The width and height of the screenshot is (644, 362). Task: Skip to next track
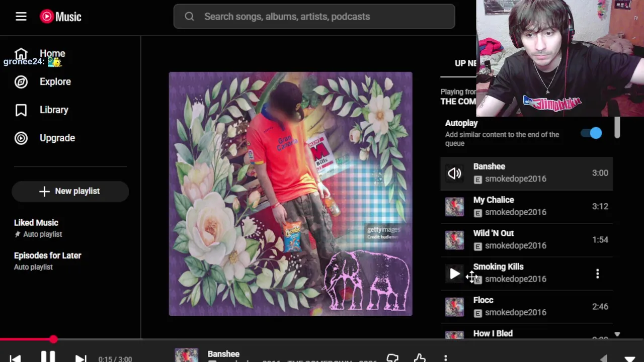(80, 358)
